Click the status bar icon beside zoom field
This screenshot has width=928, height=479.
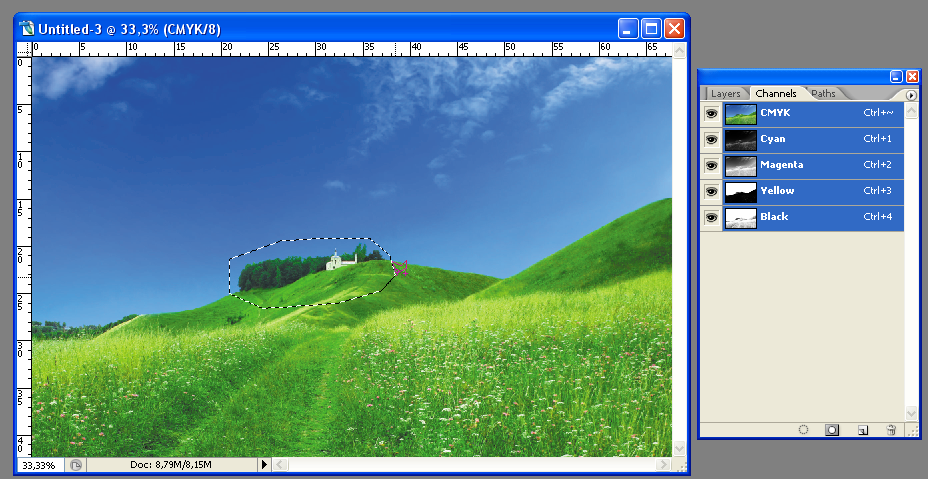pyautogui.click(x=76, y=465)
